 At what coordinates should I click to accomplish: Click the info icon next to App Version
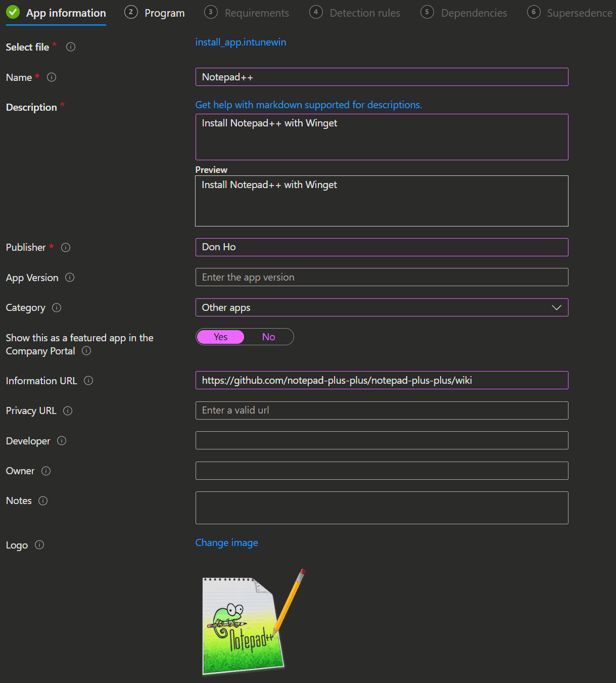[x=70, y=278]
